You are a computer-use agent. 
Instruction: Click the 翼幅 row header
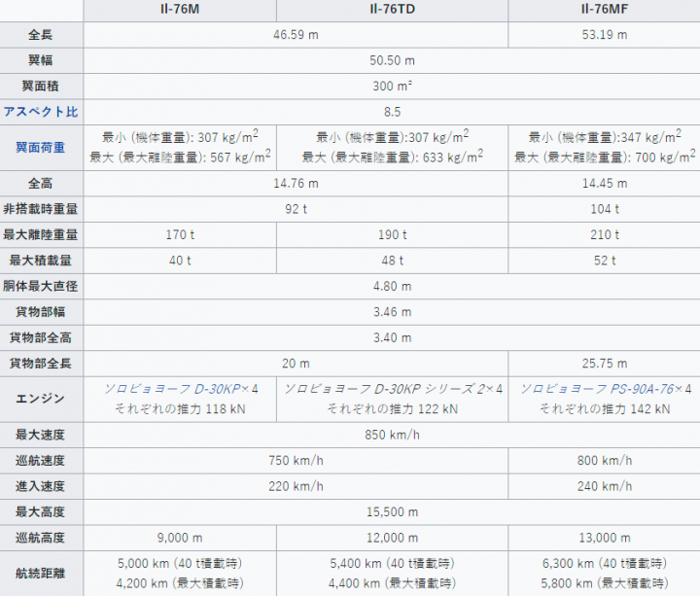tap(41, 60)
